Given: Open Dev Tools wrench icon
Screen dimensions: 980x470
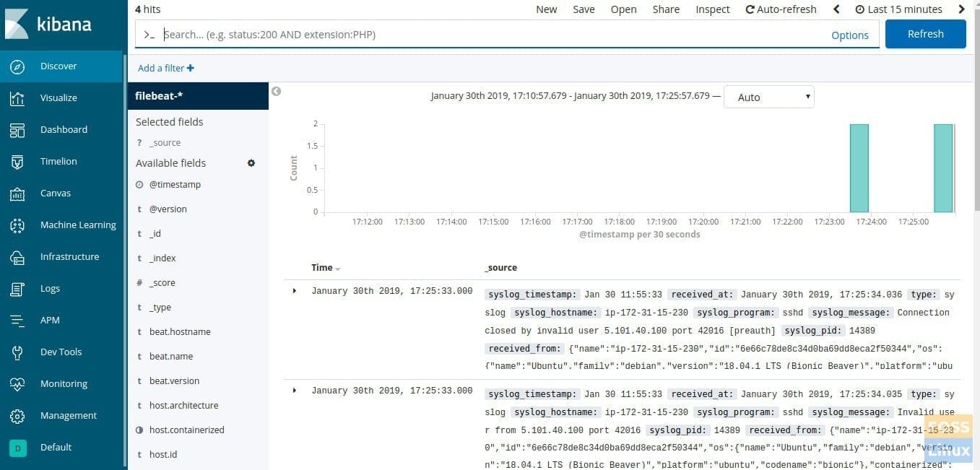Looking at the screenshot, I should 18,352.
